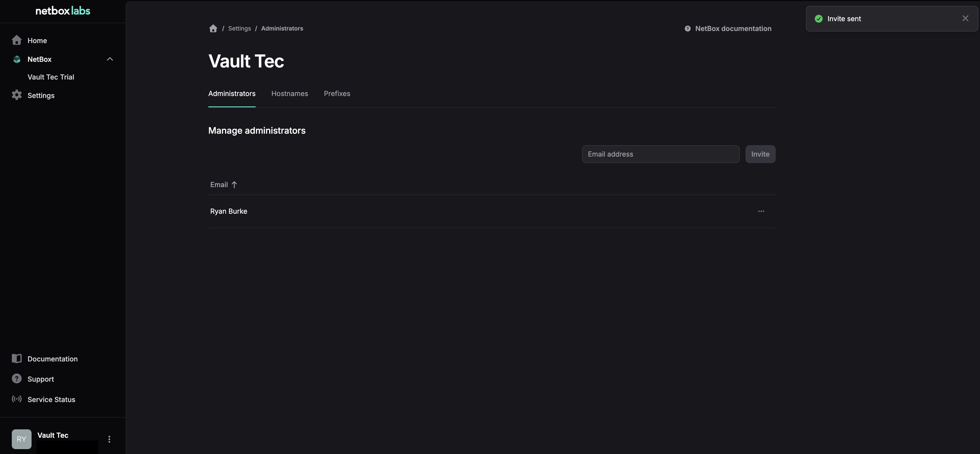
Task: Collapse the NetBox sidebar section
Action: point(110,59)
